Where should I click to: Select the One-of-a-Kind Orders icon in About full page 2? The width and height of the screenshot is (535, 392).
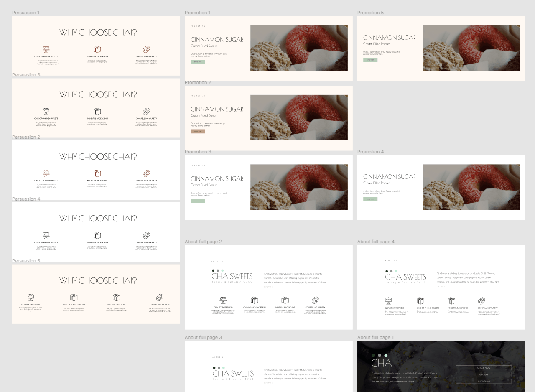255,300
